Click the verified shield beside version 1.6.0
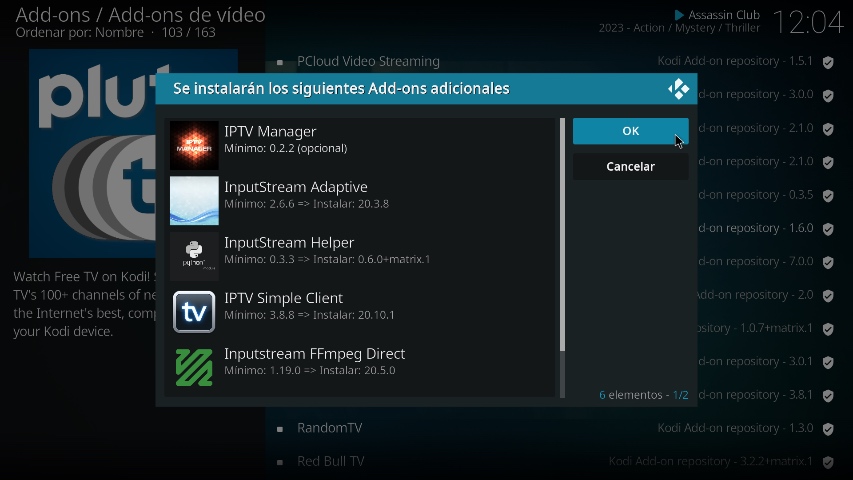853x480 pixels. [828, 229]
